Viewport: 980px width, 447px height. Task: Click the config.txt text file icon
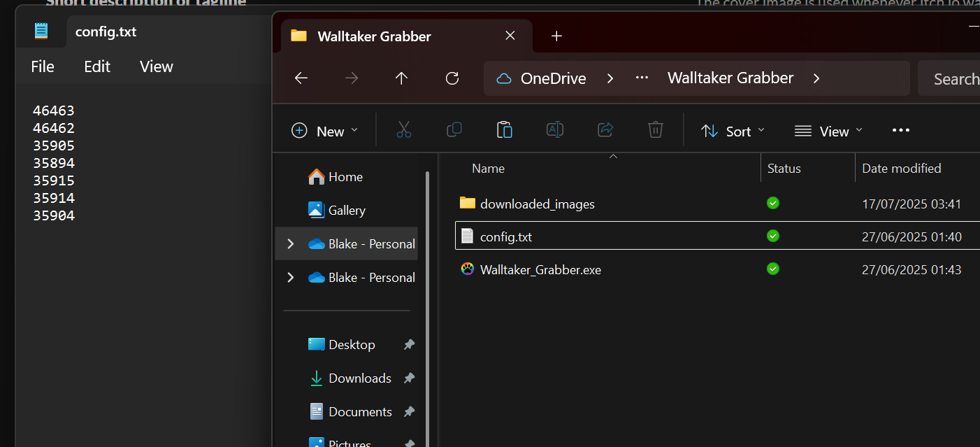(468, 236)
